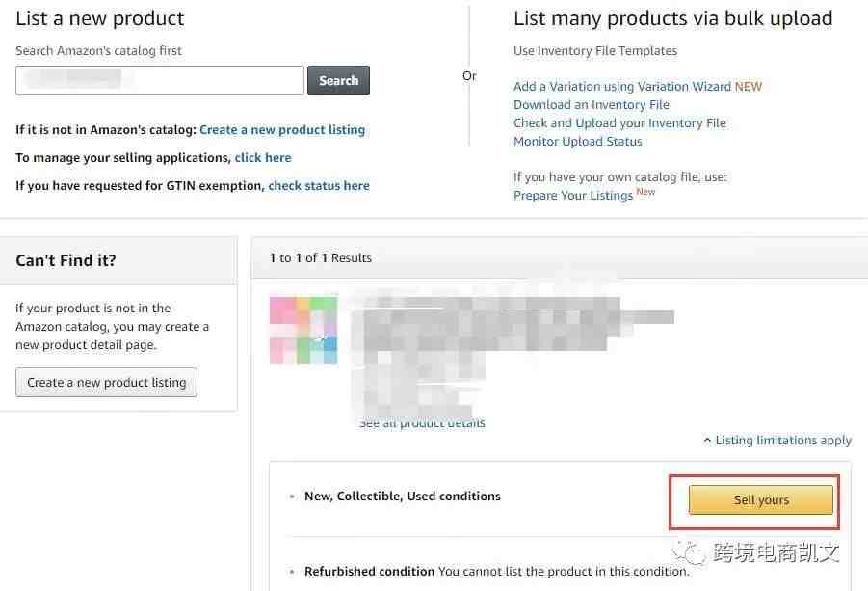The height and width of the screenshot is (591, 868).
Task: Go to Monitor Upload Status
Action: (x=578, y=141)
